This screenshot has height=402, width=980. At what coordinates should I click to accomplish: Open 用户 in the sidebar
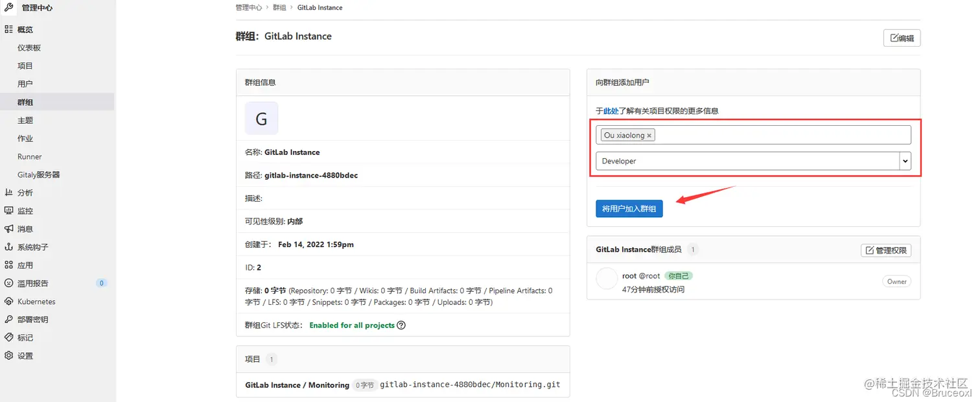(x=25, y=84)
